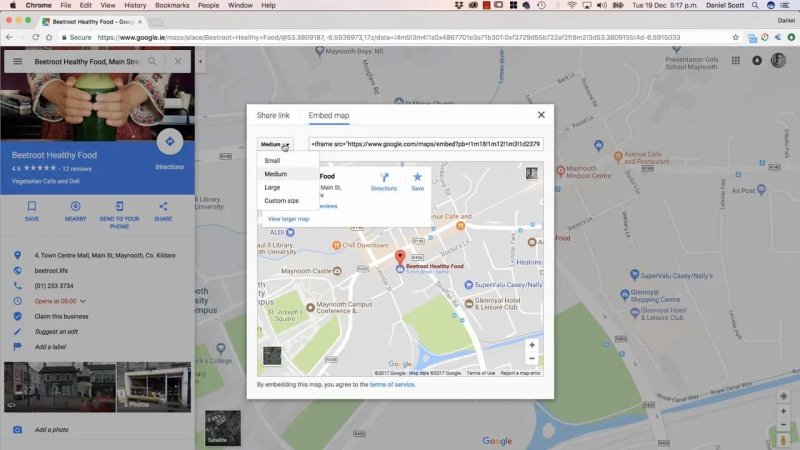
Task: Click Chill Downtown marker in preview
Action: (x=336, y=245)
